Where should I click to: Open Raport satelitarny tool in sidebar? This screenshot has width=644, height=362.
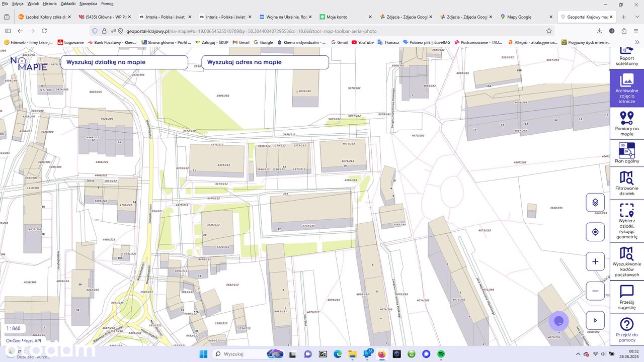627,57
